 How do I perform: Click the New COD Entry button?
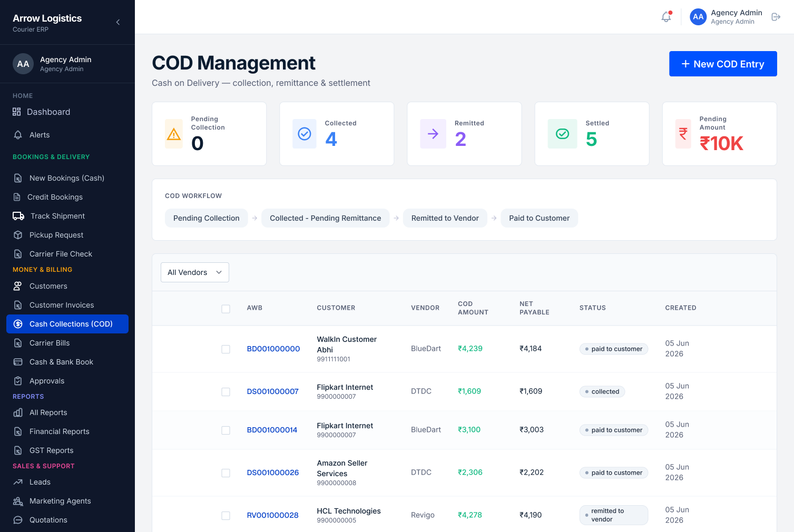coord(723,64)
